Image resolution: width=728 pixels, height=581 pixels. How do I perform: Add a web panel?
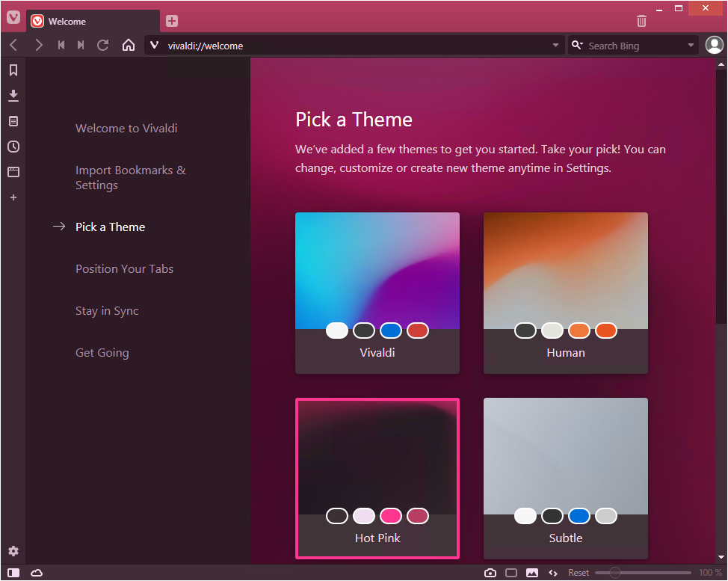click(13, 197)
